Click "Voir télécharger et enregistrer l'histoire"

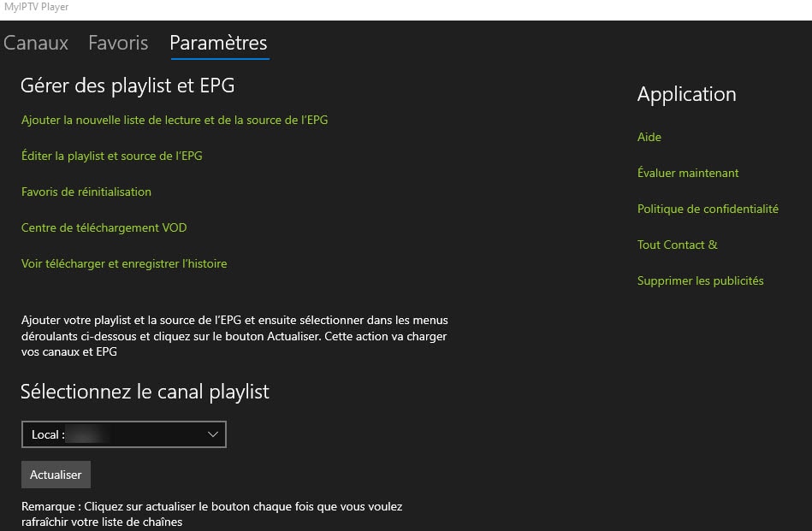point(124,263)
